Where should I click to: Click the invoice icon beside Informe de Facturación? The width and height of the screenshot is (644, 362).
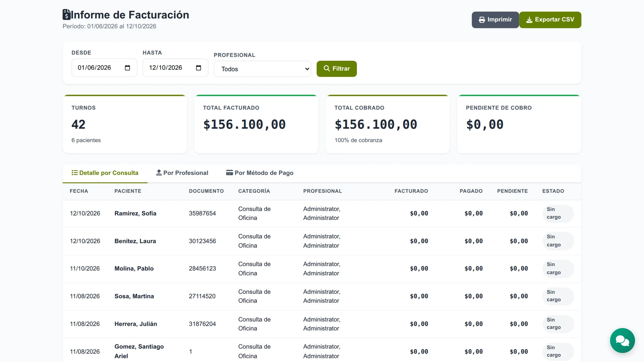[x=66, y=15]
